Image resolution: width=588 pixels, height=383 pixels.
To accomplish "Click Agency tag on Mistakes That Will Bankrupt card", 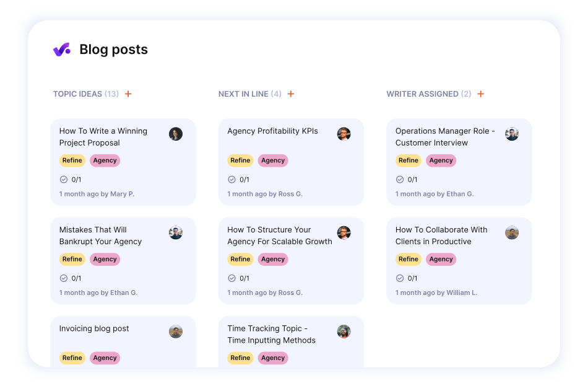I will tap(105, 259).
